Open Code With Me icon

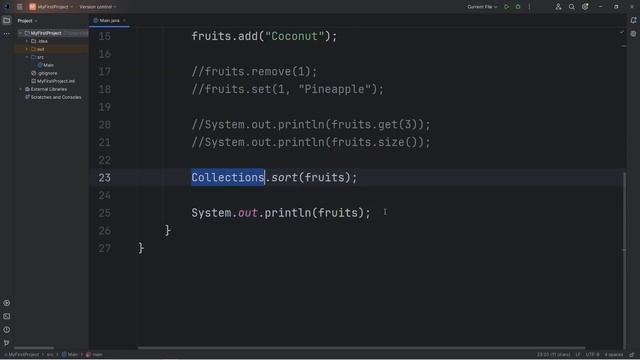click(558, 7)
